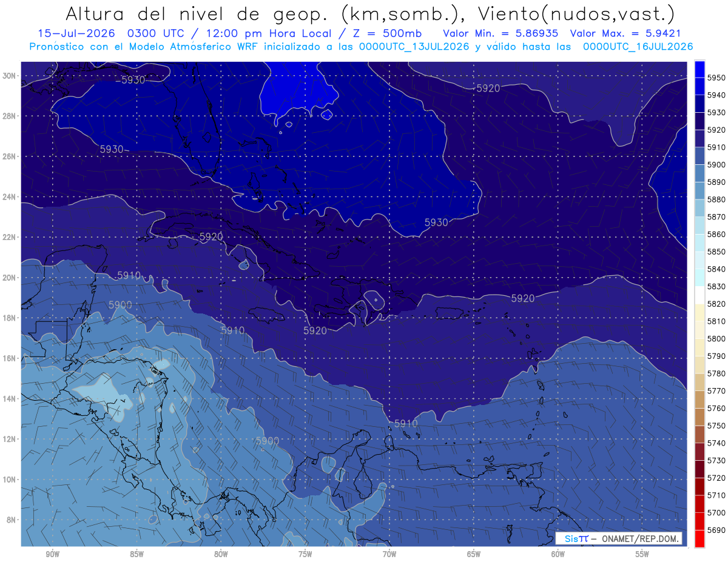Click the 5920 contour label near 62W 19N
Image resolution: width=728 pixels, height=562 pixels.
[x=523, y=298]
